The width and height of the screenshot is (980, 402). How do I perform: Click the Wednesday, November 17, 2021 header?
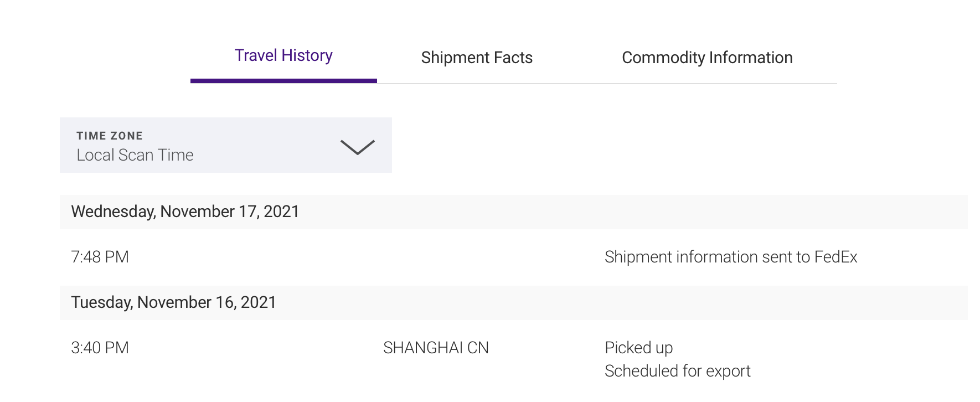pos(185,212)
